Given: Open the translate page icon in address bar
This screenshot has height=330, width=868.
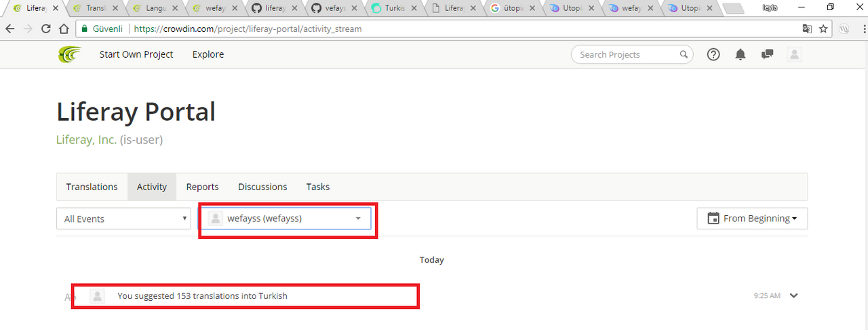Looking at the screenshot, I should point(807,29).
